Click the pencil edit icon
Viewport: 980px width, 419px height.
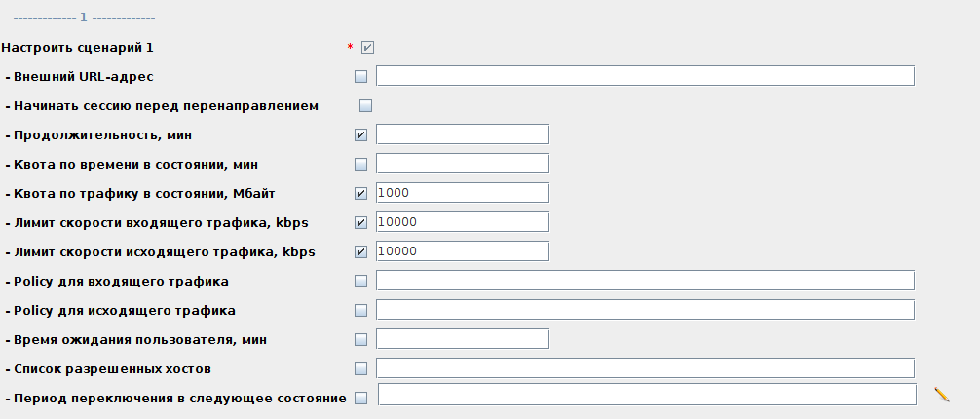tap(941, 395)
